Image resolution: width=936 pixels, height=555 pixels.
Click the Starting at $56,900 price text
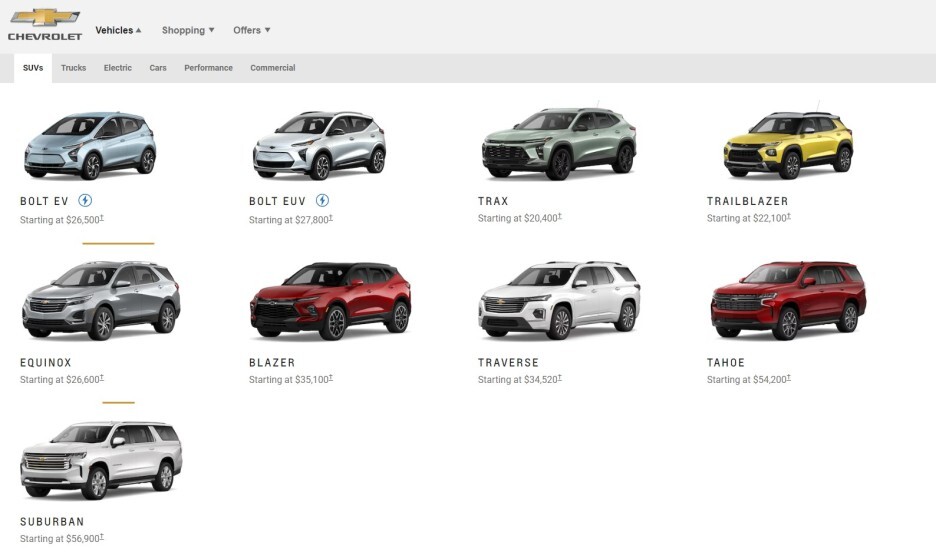tap(61, 538)
